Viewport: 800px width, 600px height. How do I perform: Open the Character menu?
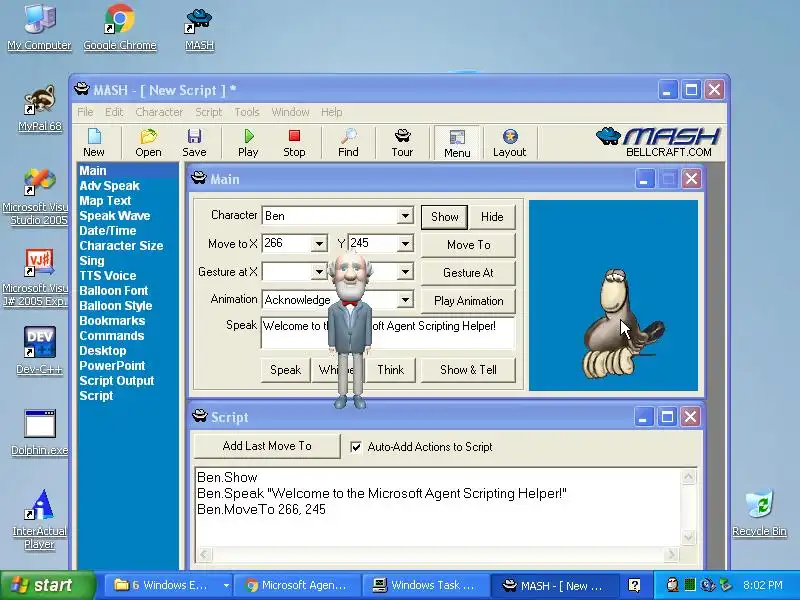(x=159, y=112)
